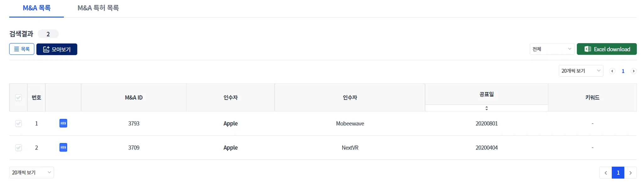Open the 전체 filter dropdown
The height and width of the screenshot is (183, 644).
552,49
